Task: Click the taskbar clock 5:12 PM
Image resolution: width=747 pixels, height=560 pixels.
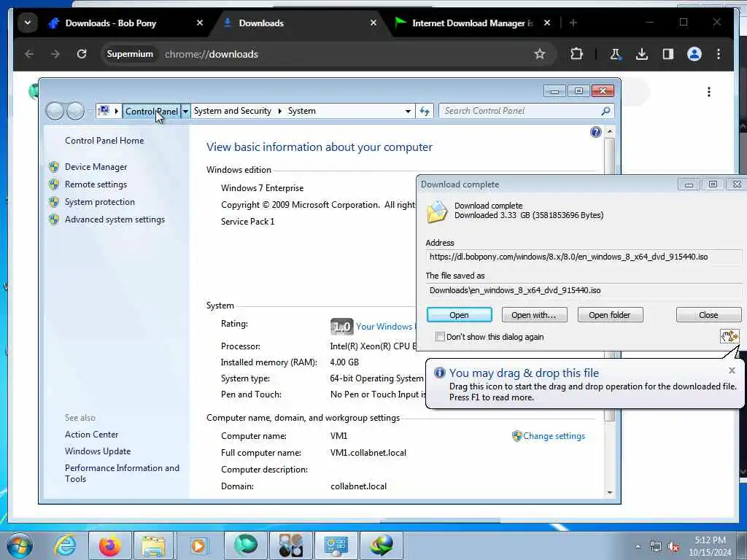Action: (710, 540)
